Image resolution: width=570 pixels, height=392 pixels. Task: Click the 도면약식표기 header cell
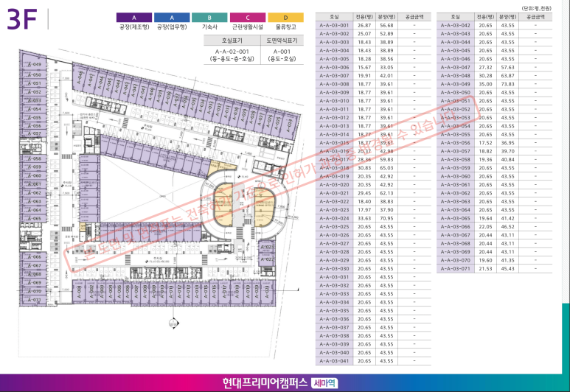coord(282,41)
